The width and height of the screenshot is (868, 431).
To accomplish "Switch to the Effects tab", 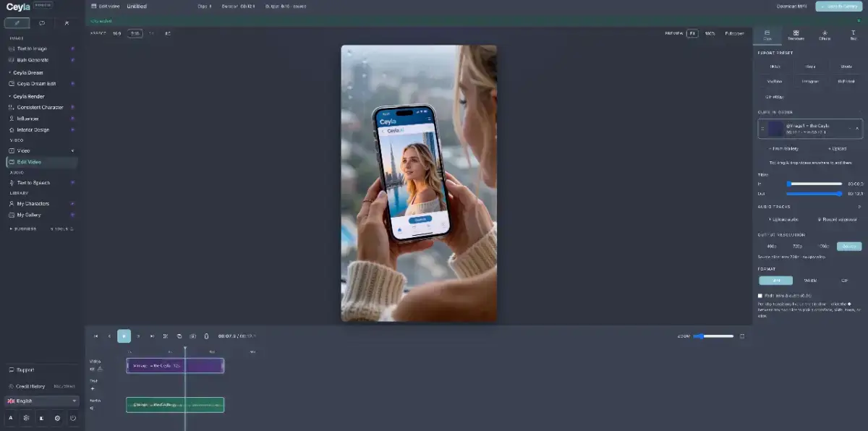I will pos(824,35).
